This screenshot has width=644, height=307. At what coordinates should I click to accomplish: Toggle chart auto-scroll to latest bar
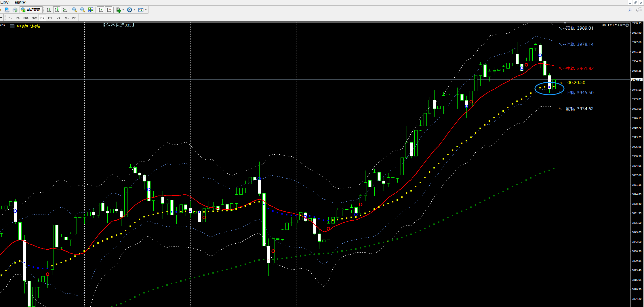(101, 10)
